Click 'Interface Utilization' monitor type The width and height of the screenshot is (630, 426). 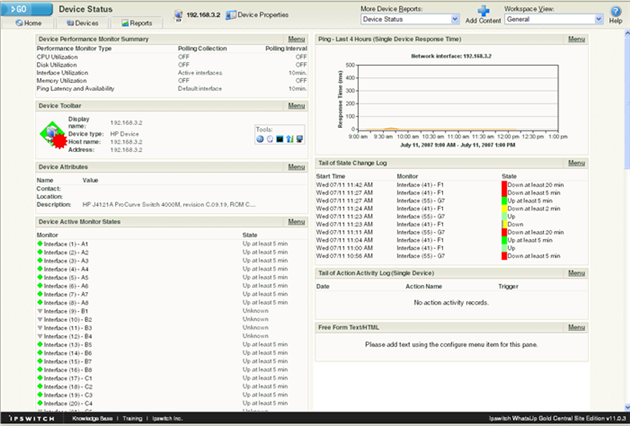(62, 73)
